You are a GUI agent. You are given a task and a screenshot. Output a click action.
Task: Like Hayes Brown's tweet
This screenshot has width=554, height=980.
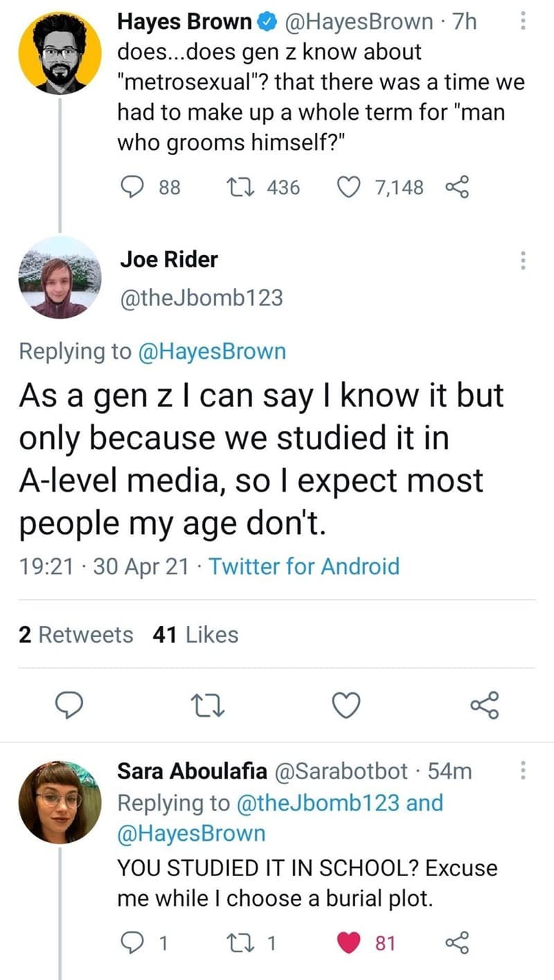click(348, 186)
